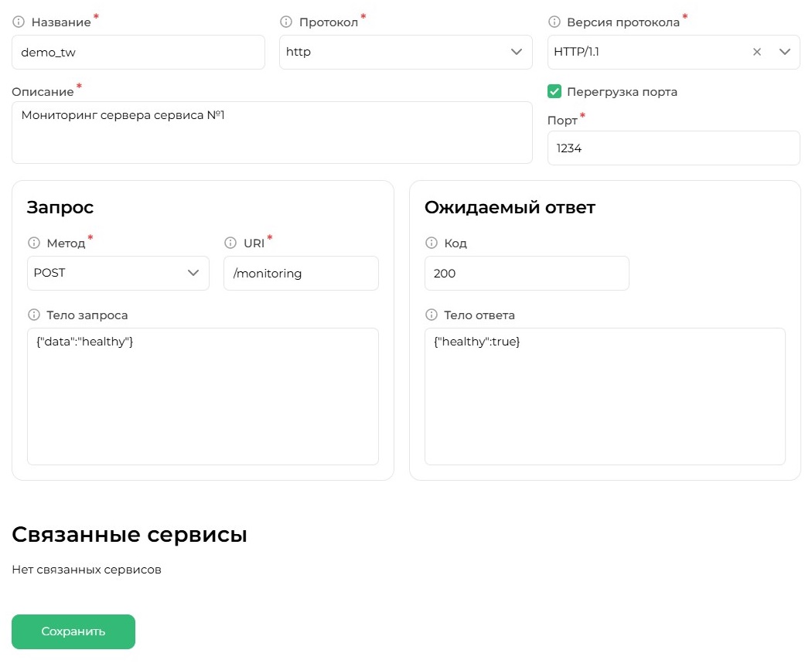The height and width of the screenshot is (667, 812).
Task: Click the info icon next to Метод
Action: pos(34,243)
